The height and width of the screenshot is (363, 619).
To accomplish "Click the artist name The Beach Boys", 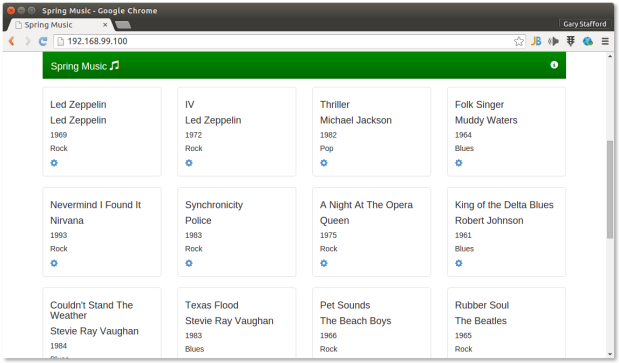I will (355, 321).
